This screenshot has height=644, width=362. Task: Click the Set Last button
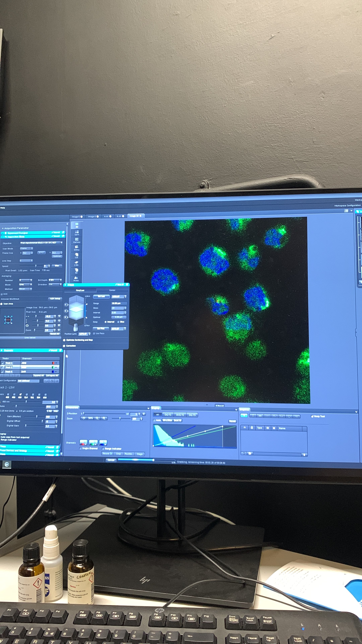[101, 297]
